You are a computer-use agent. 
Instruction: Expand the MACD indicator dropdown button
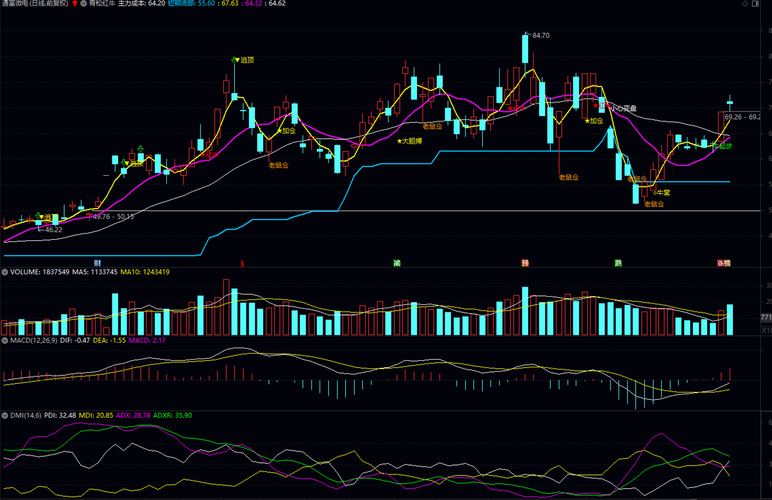coord(4,340)
